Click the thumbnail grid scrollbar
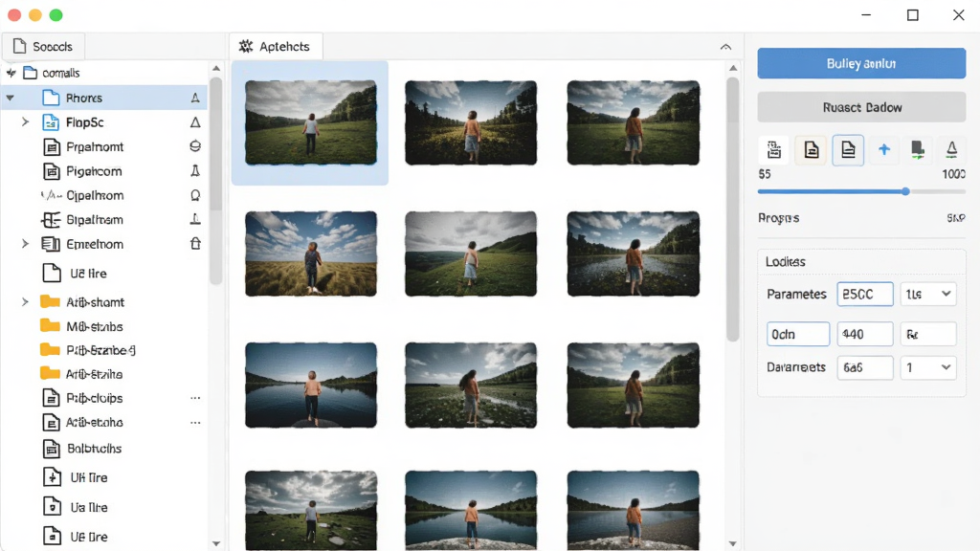 (732, 209)
